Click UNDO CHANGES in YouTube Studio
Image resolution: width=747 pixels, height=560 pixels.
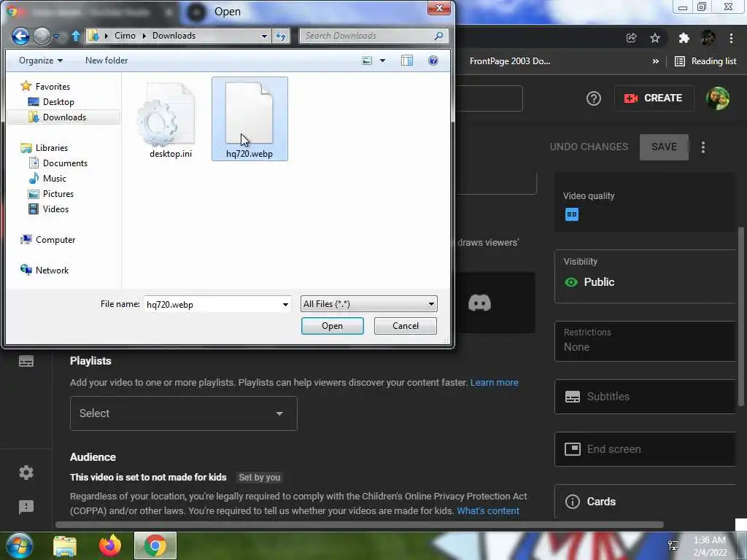click(589, 147)
